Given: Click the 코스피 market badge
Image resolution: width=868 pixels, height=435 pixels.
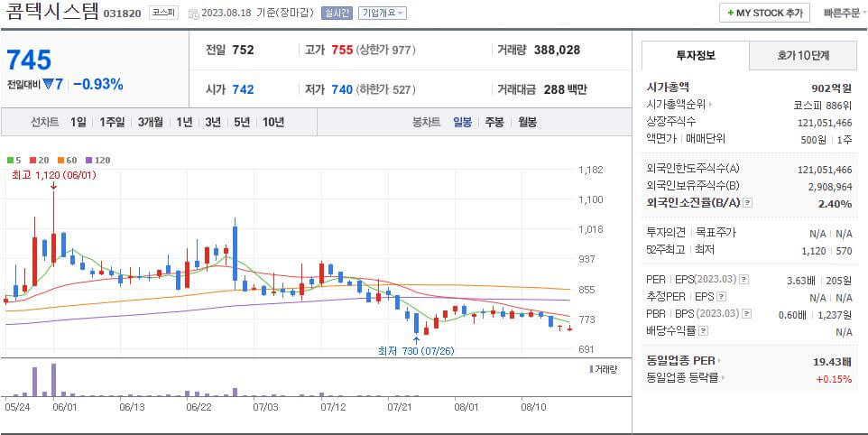Looking at the screenshot, I should pos(164,13).
